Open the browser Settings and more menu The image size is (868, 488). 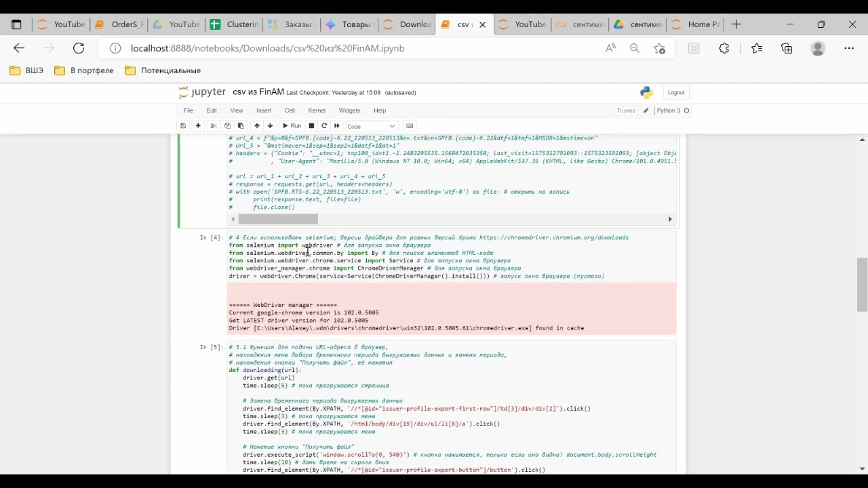pyautogui.click(x=849, y=48)
